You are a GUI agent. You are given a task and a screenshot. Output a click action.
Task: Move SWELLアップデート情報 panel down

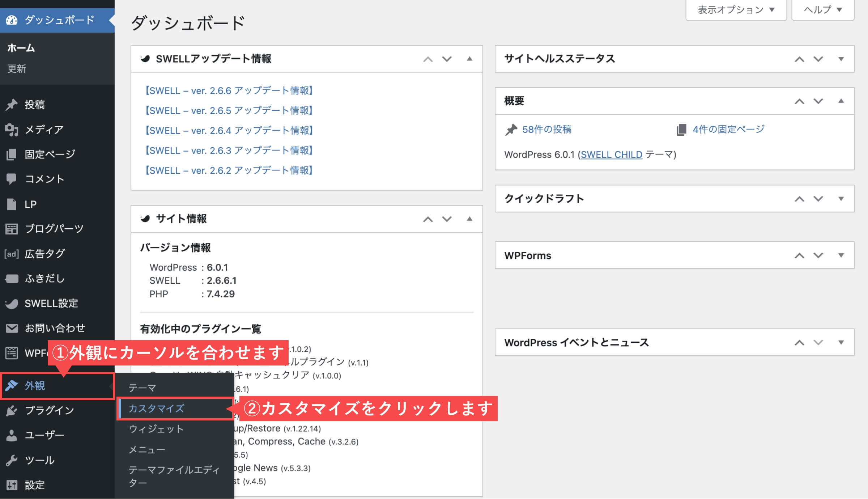447,59
